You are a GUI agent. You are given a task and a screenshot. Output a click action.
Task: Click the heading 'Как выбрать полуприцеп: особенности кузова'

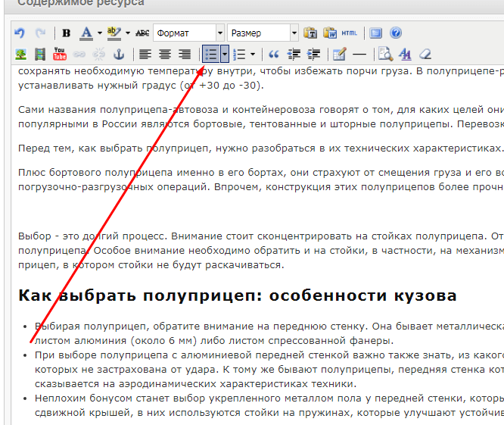pos(238,295)
